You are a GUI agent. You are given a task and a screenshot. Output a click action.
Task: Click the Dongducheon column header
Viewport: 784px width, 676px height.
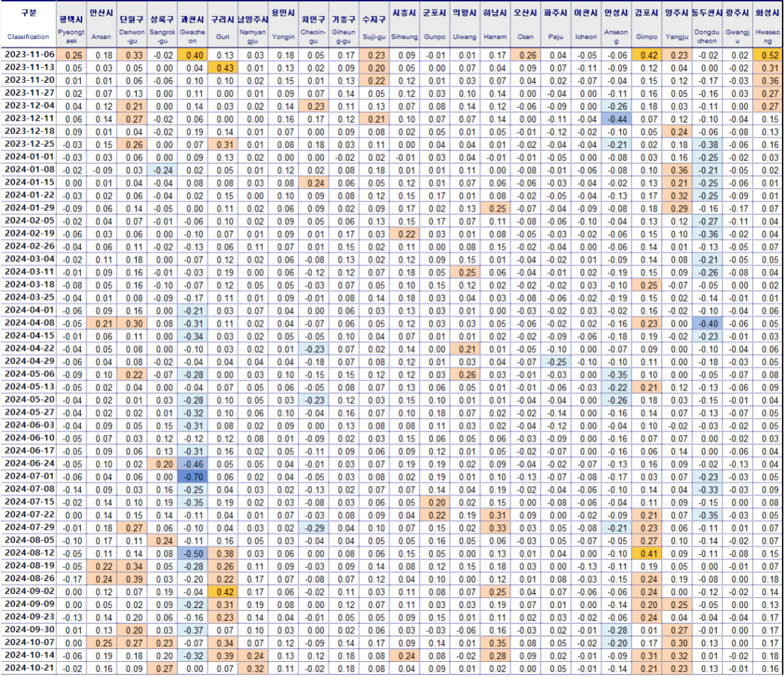tap(707, 24)
